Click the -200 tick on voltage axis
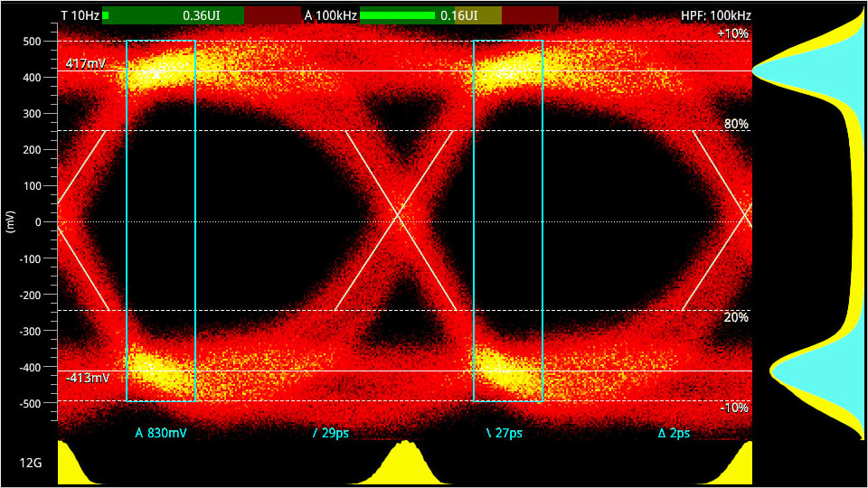This screenshot has height=488, width=868. tap(30, 296)
